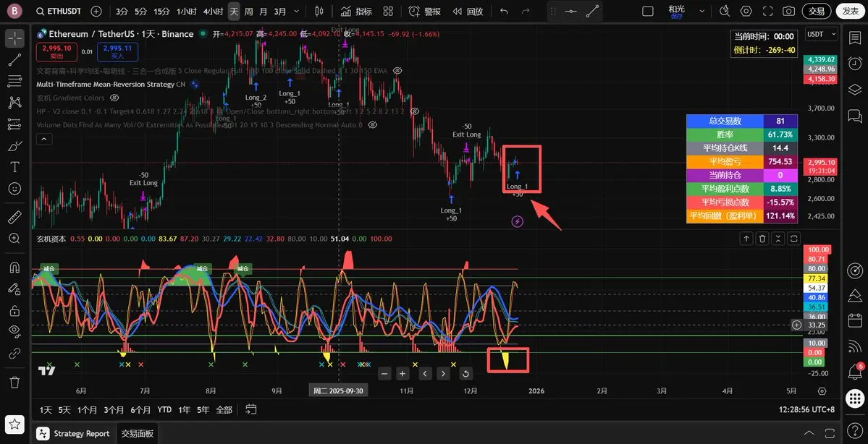Select the ruler measure tool
This screenshot has height=444, width=868.
[x=15, y=217]
